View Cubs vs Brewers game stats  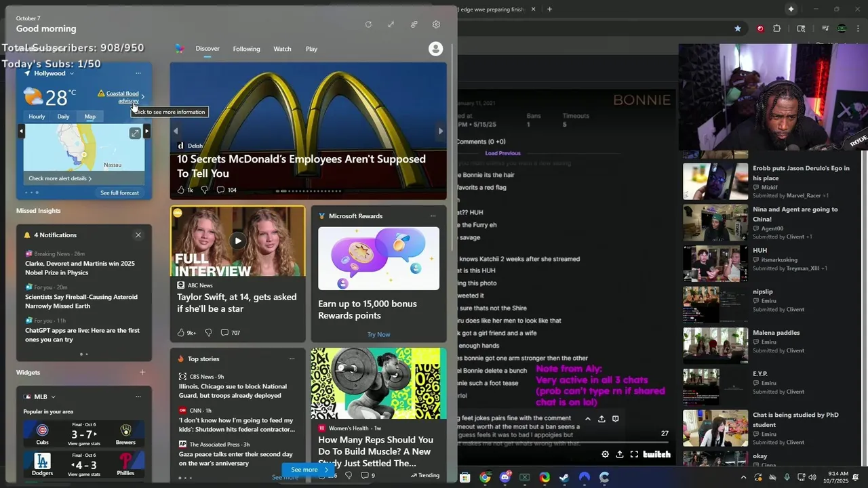point(84,434)
